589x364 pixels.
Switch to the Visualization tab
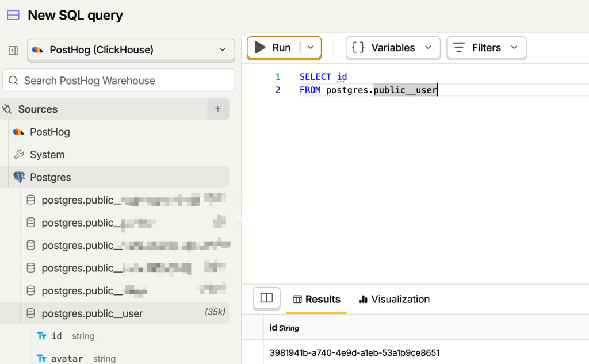pyautogui.click(x=395, y=300)
